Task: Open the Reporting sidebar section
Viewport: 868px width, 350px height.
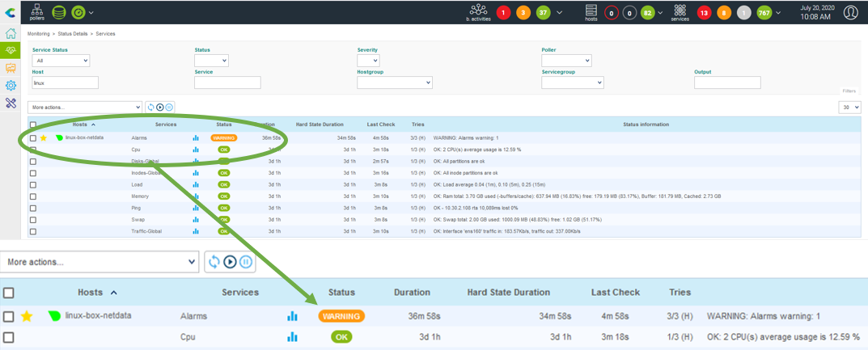Action: pos(11,68)
